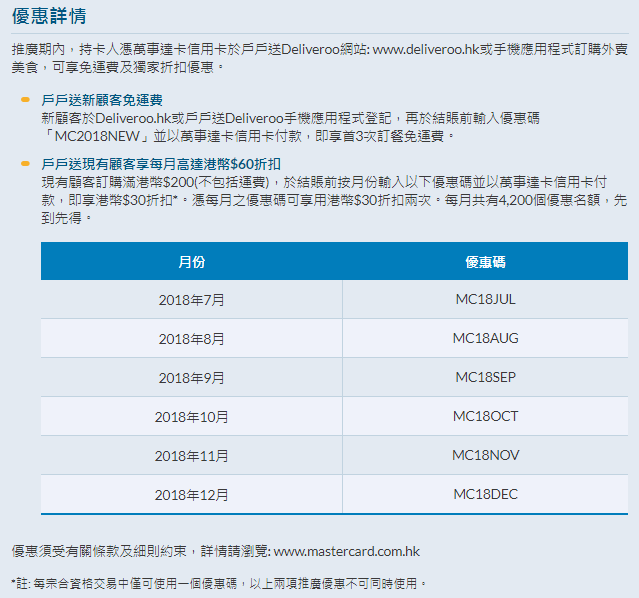639x598 pixels.
Task: Click the MC2018NEW promo code text
Action: [97, 136]
